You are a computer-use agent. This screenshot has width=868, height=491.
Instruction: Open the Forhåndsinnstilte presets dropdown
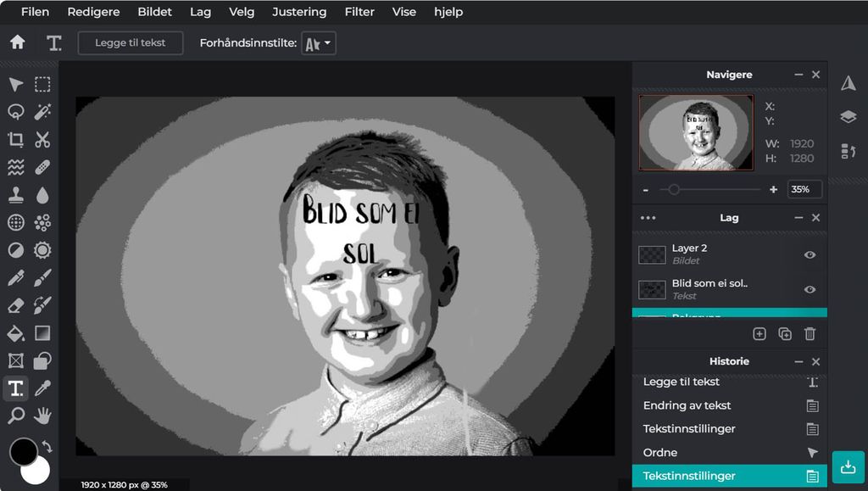point(318,42)
